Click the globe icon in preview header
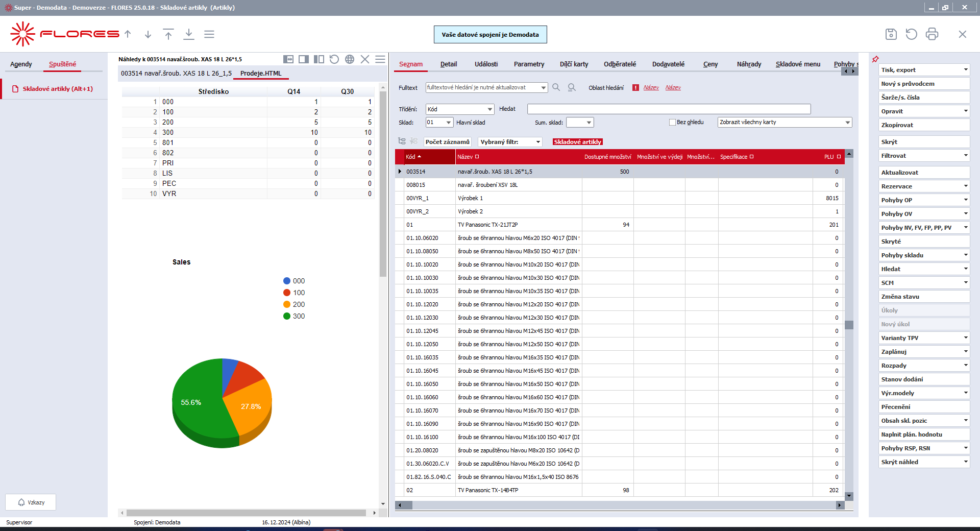Viewport: 980px width, 531px height. coord(350,59)
